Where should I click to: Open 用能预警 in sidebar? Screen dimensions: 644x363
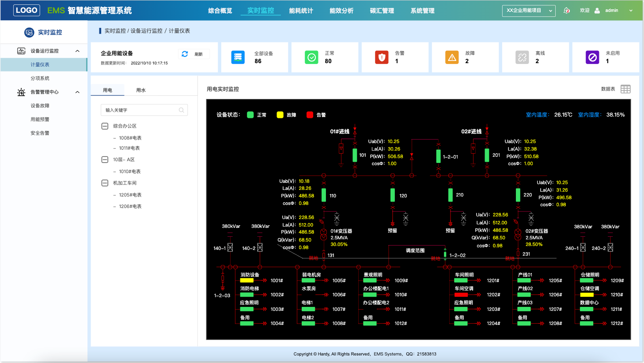point(40,119)
